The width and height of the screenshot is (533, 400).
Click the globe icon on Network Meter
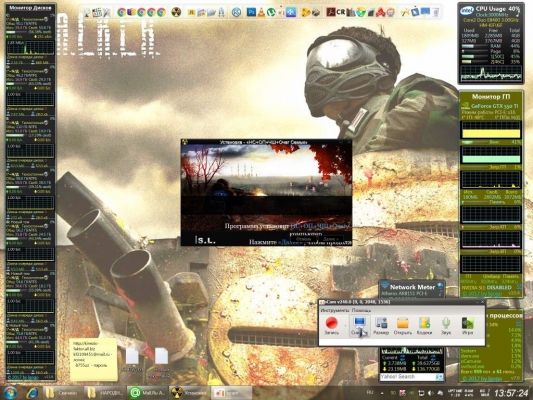(x=440, y=286)
